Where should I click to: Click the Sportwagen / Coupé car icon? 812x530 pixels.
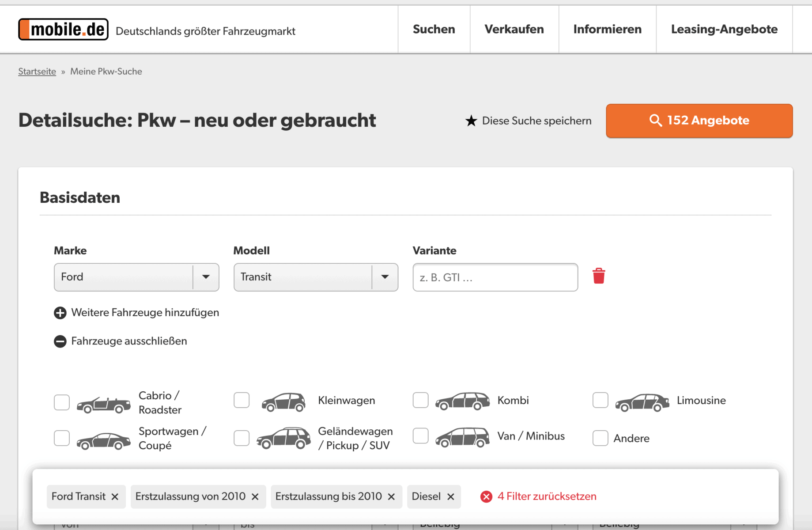104,440
